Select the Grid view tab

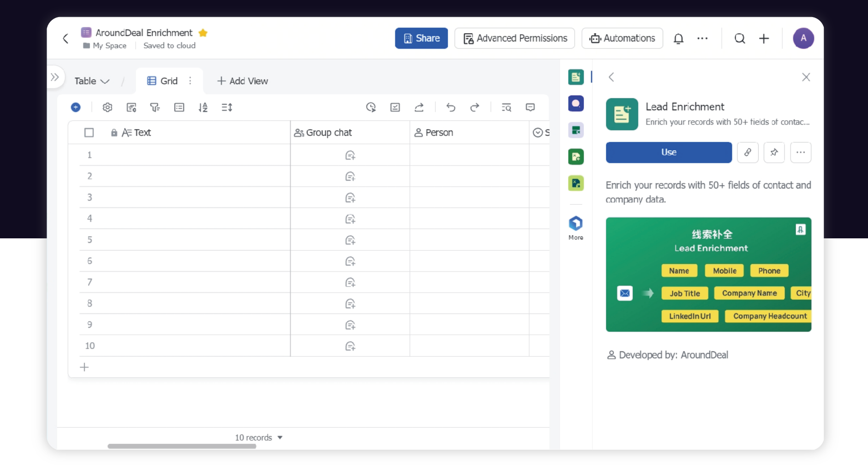163,81
